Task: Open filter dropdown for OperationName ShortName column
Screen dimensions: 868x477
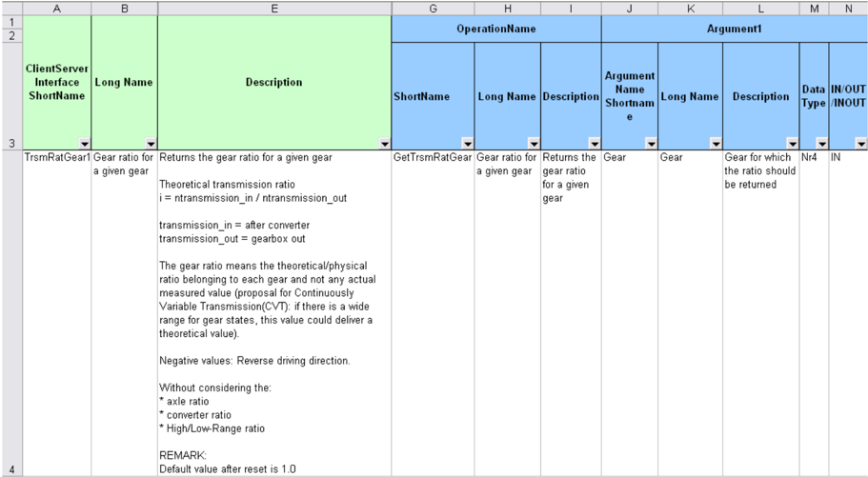Action: tap(468, 144)
